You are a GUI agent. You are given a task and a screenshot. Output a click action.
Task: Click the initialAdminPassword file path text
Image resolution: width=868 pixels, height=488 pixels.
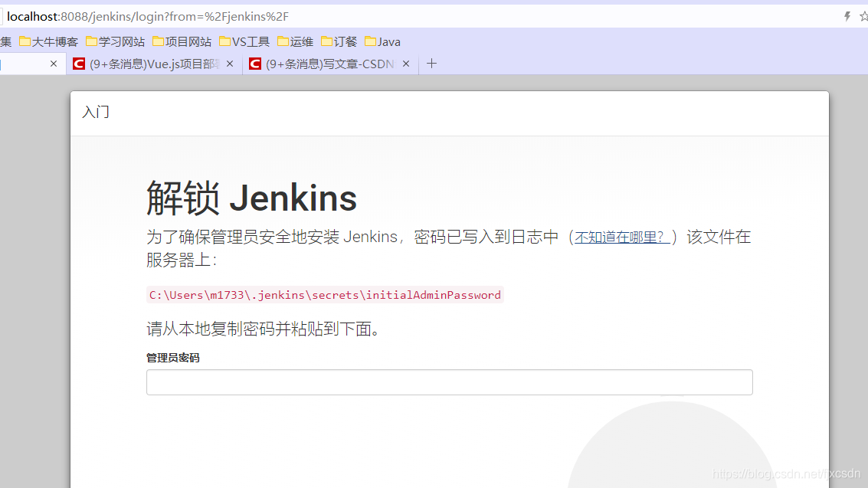click(x=325, y=295)
